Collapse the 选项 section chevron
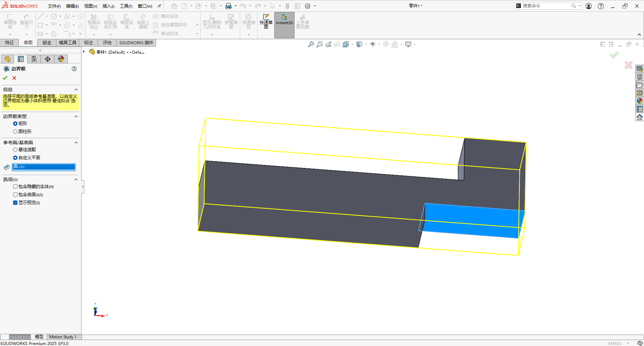This screenshot has height=346, width=644. click(76, 179)
